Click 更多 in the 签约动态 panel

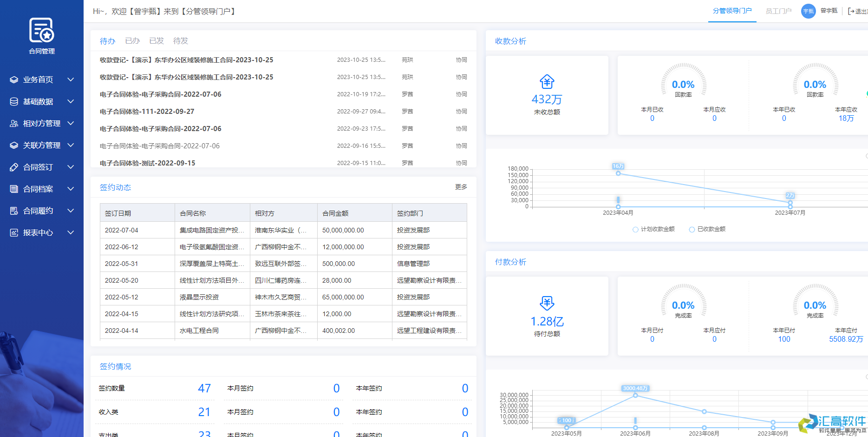point(460,187)
